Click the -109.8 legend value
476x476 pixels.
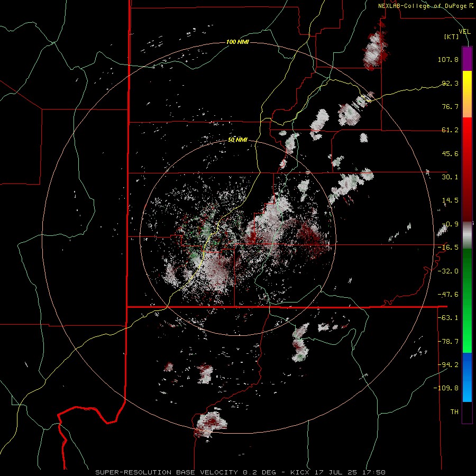pyautogui.click(x=446, y=388)
